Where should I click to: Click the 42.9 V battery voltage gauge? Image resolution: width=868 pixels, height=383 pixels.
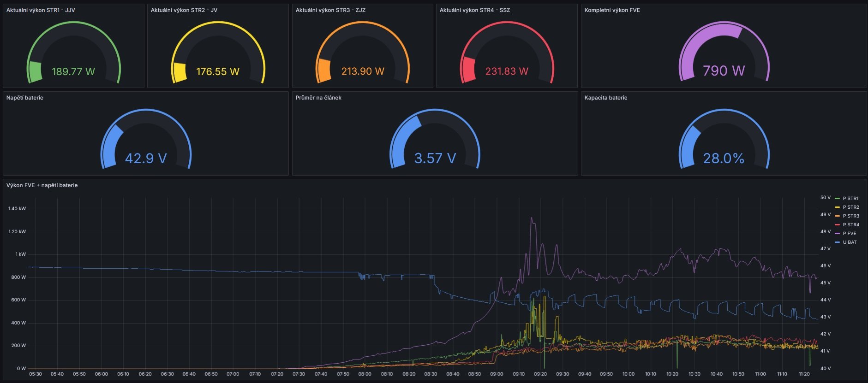(146, 139)
